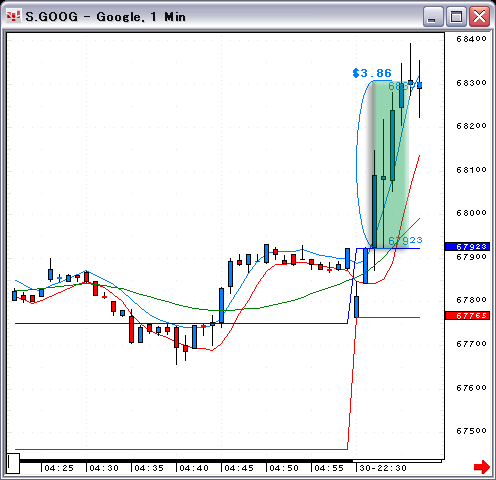
Task: Click the 04:50 time axis label
Action: pyautogui.click(x=284, y=468)
